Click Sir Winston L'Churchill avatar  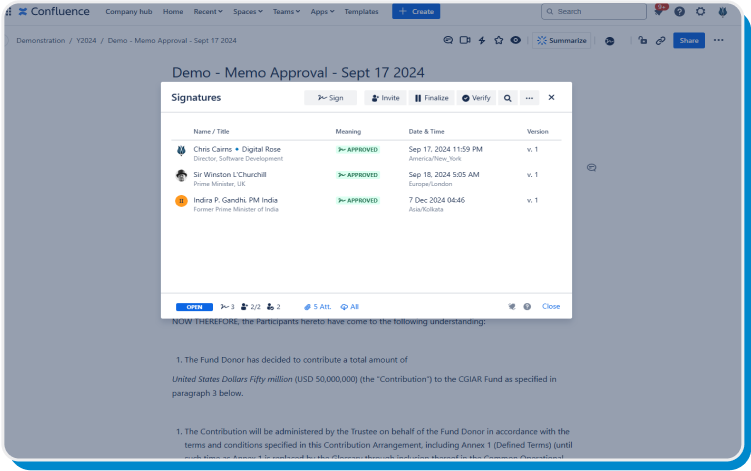click(181, 176)
